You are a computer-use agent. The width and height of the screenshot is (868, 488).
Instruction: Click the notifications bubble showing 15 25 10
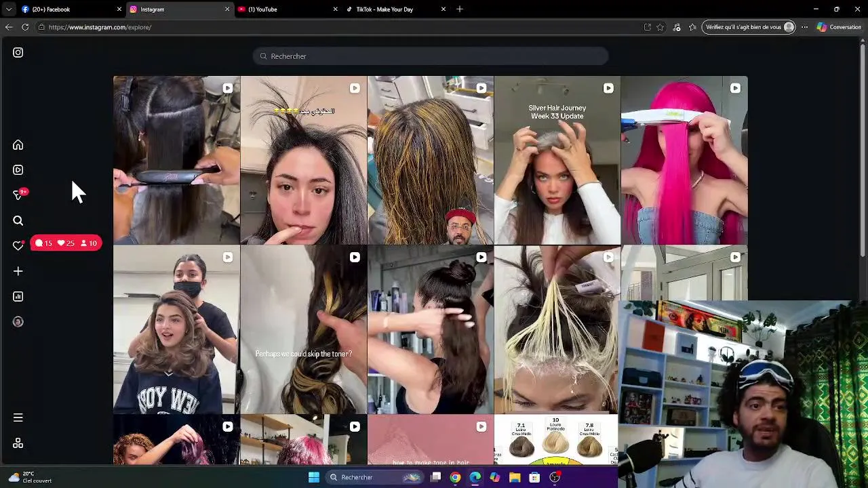point(66,243)
